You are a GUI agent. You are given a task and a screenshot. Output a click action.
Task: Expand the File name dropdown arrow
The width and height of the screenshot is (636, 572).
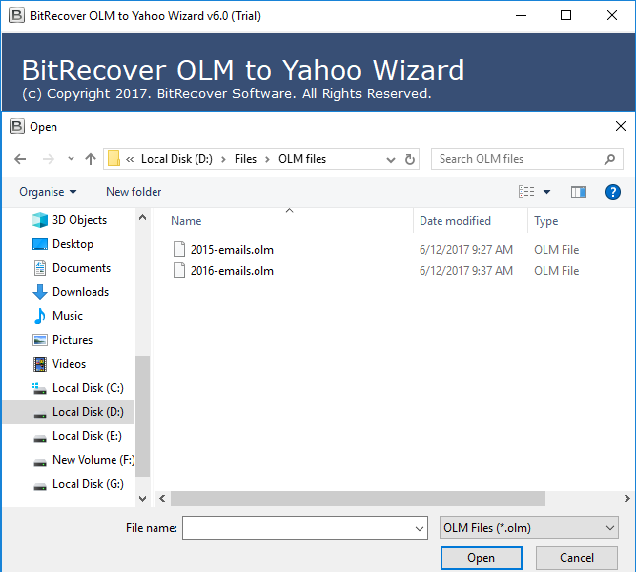419,529
